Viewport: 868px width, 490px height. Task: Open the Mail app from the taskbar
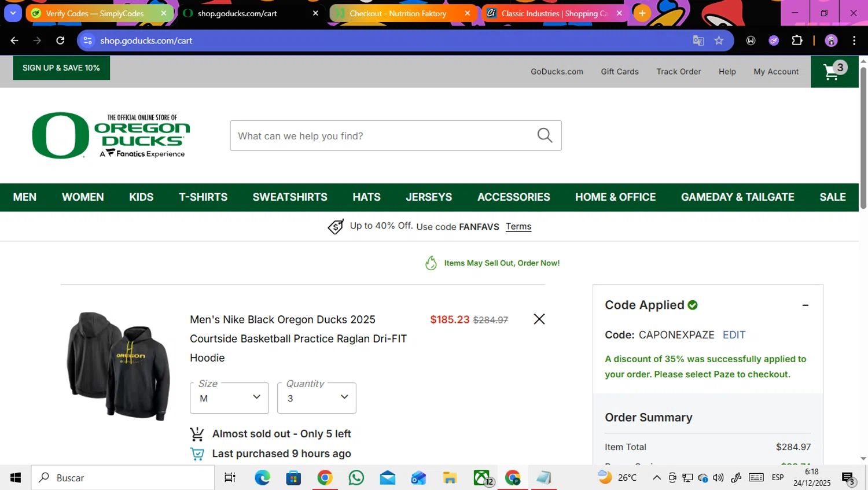pos(388,478)
